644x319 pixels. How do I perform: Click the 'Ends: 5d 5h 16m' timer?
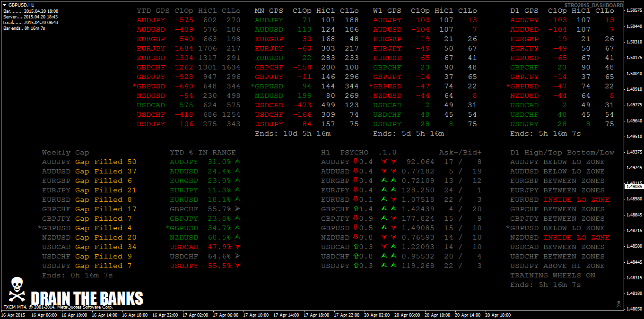[x=409, y=133]
